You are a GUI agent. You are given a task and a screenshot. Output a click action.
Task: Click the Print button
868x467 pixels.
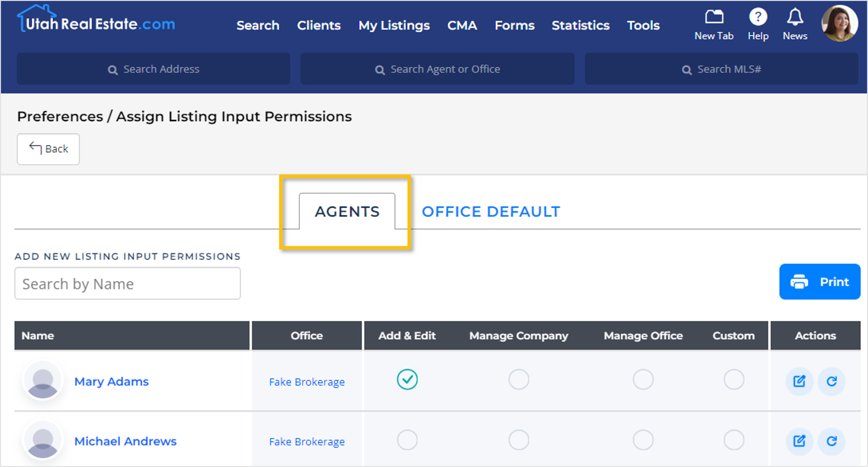click(819, 282)
